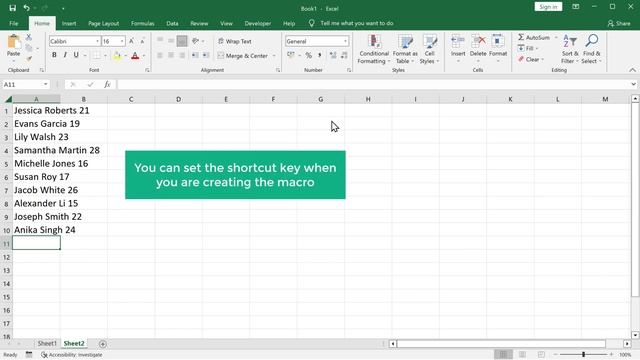
Task: Click the zoom slider handle
Action: click(584, 355)
